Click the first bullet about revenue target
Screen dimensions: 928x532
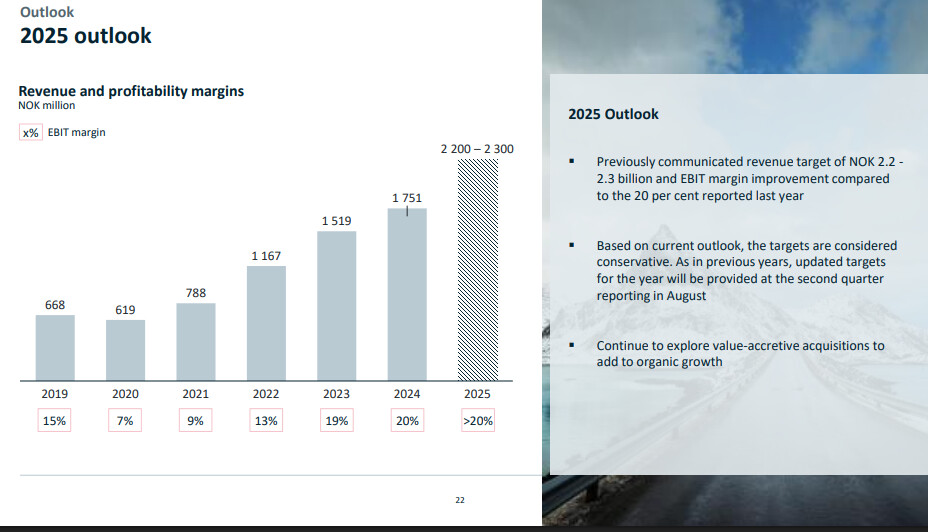click(750, 179)
